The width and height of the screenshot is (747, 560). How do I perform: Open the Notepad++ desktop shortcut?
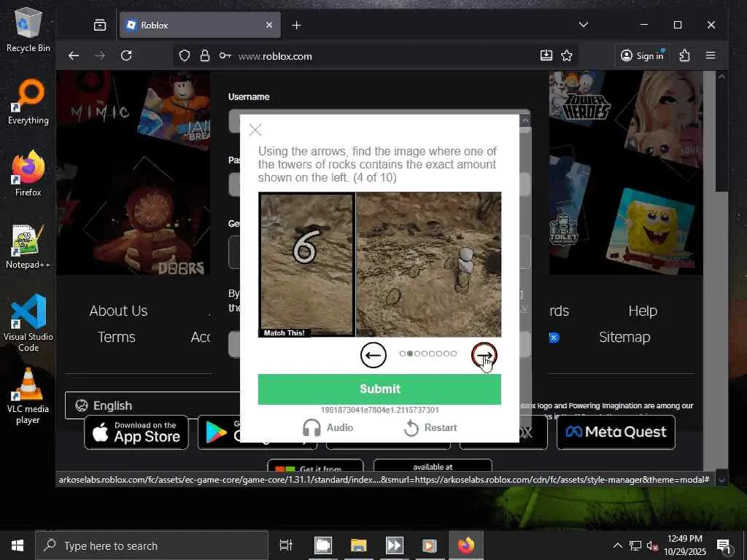pyautogui.click(x=28, y=246)
